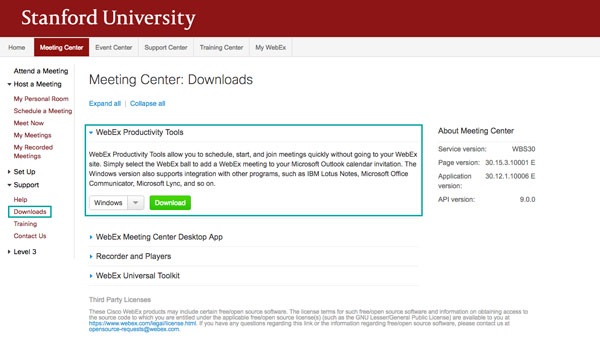Click Schedule a Meeting link
The image size is (600, 360).
point(43,111)
